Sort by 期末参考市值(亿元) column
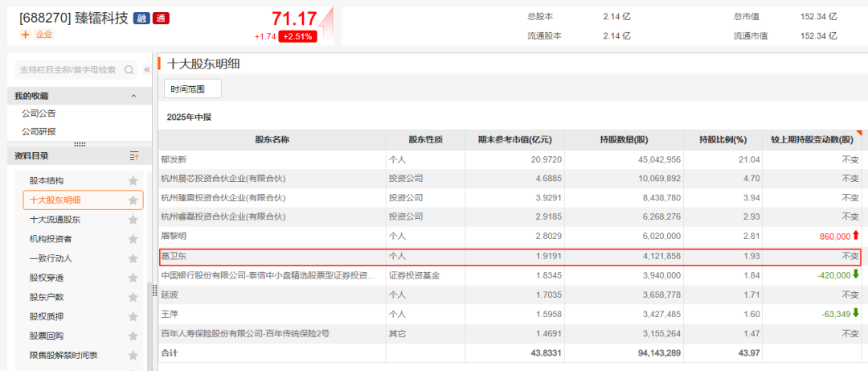 pyautogui.click(x=515, y=140)
